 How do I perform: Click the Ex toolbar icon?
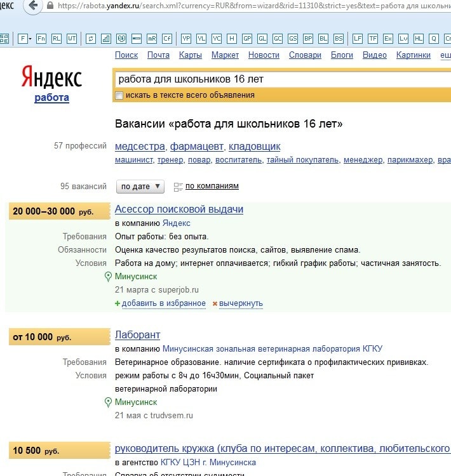click(388, 39)
